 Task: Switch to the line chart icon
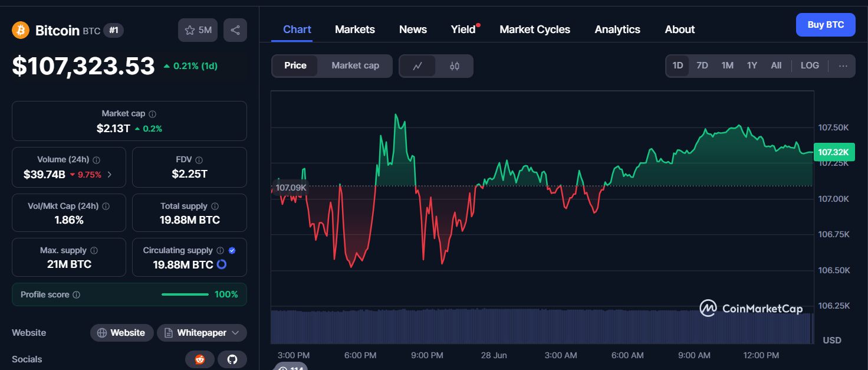click(417, 66)
